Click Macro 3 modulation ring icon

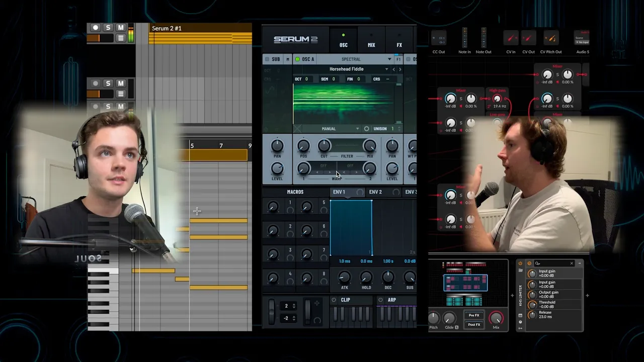[290, 258]
